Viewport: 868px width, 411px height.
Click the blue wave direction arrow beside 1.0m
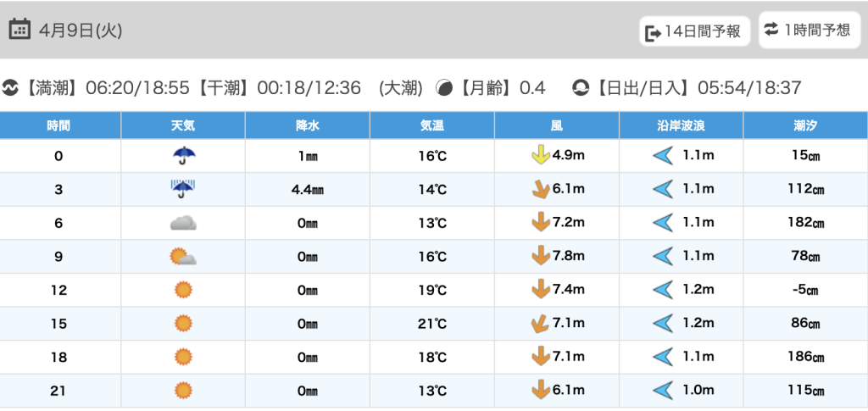click(x=662, y=391)
